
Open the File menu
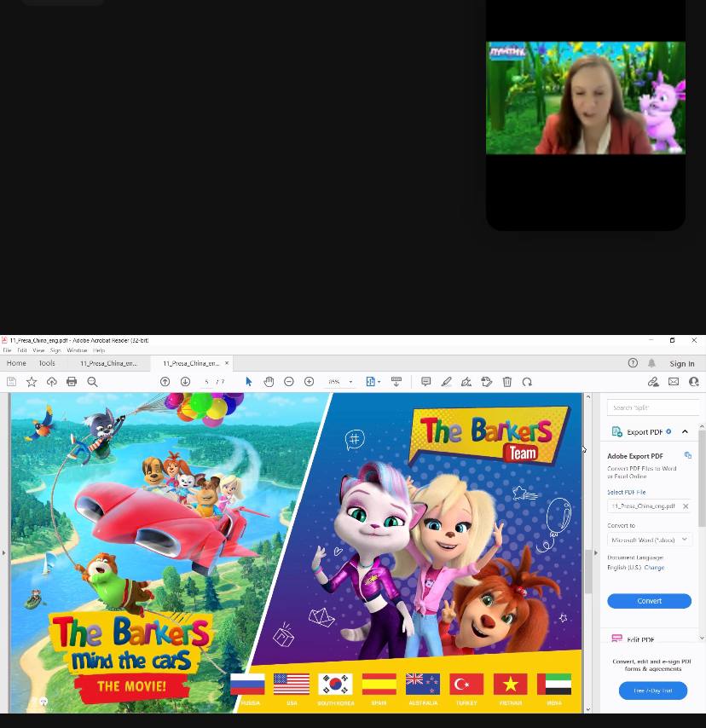click(8, 350)
